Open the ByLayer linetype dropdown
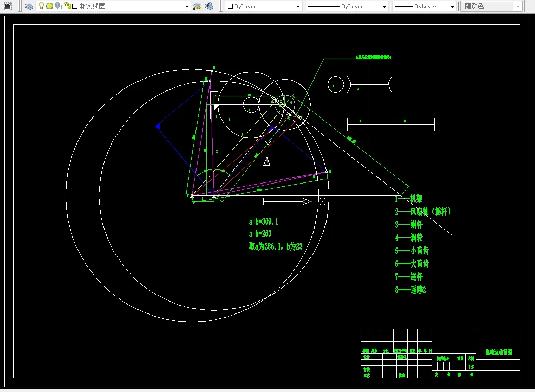Screen dimensions: 535x392 click(x=384, y=6)
